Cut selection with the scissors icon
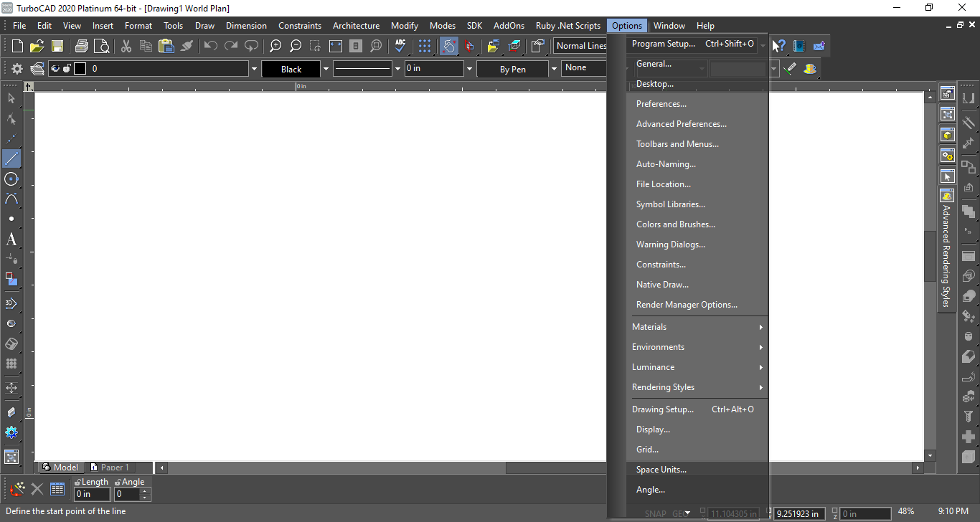 click(x=126, y=46)
